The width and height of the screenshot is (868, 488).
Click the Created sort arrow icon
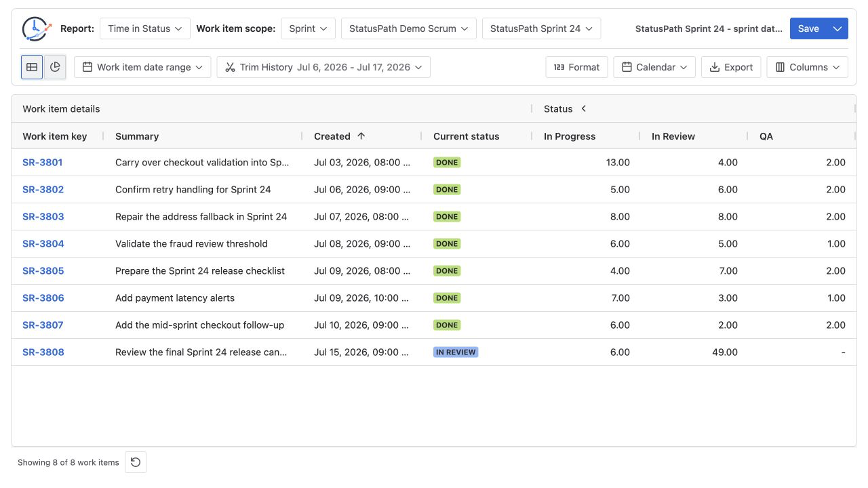coord(361,136)
